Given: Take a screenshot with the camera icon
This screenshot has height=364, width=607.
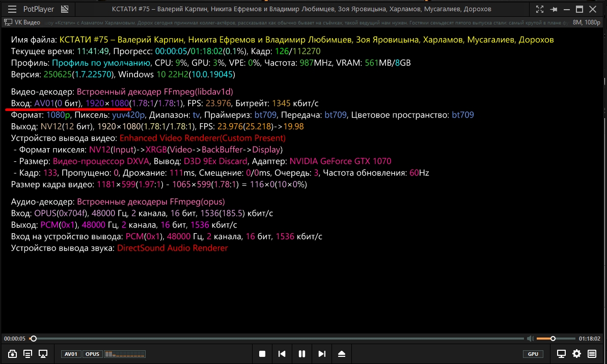Looking at the screenshot, I should pyautogui.click(x=13, y=354).
